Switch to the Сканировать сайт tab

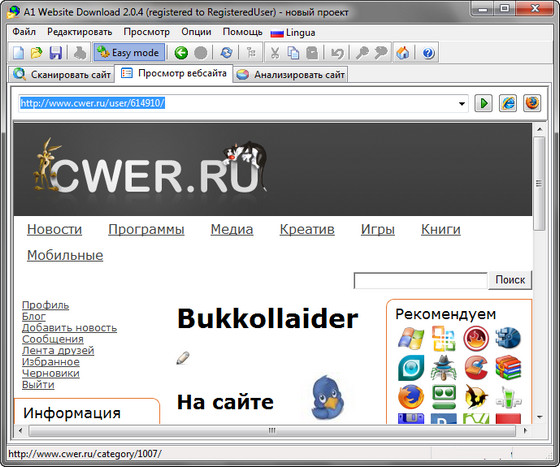pos(61,74)
